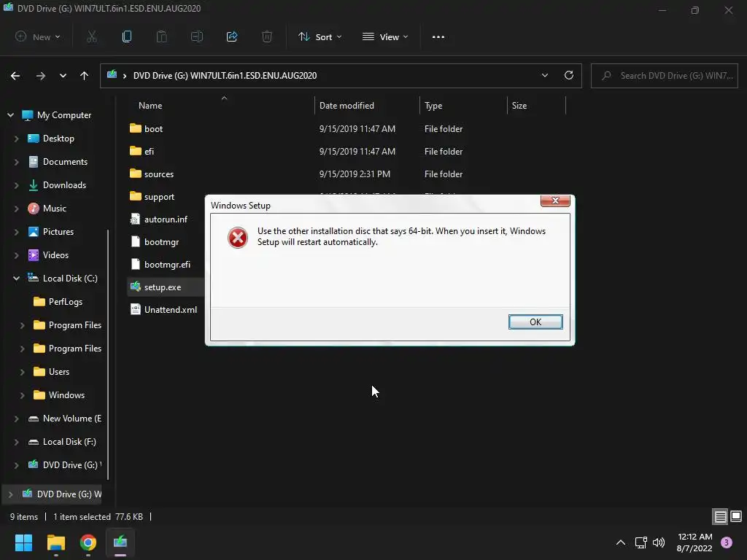The width and height of the screenshot is (747, 560).
Task: Select the setup.exe file
Action: click(x=163, y=287)
